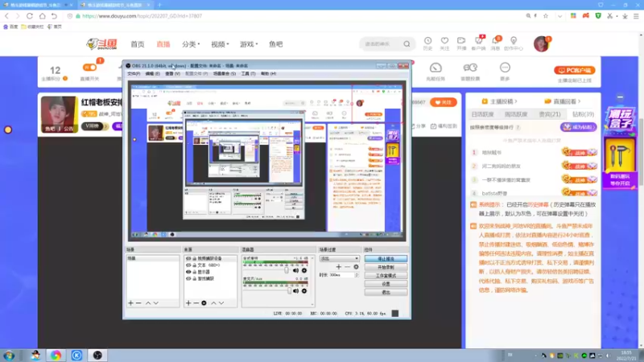The width and height of the screenshot is (644, 362).
Task: Open the Windows Start button
Action: click(x=9, y=356)
